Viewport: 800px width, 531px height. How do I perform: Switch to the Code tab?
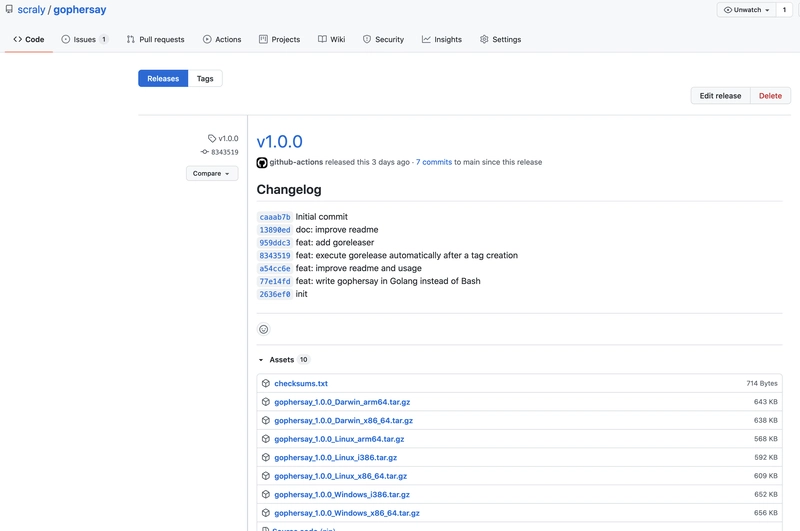coord(29,39)
